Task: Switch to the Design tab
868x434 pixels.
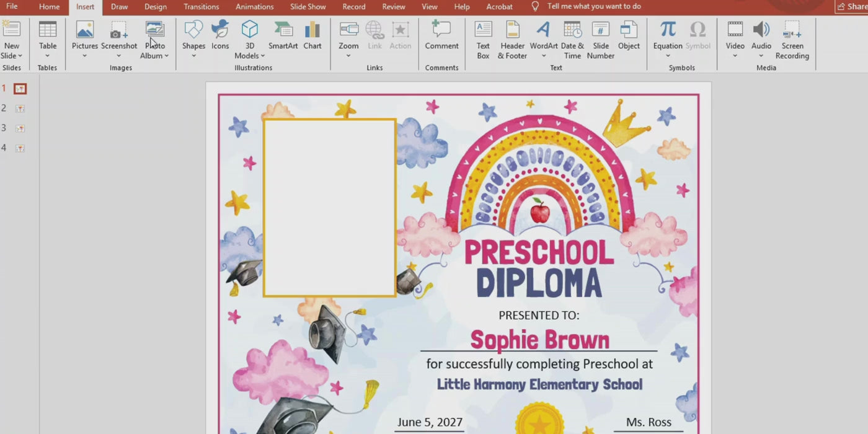Action: [155, 7]
